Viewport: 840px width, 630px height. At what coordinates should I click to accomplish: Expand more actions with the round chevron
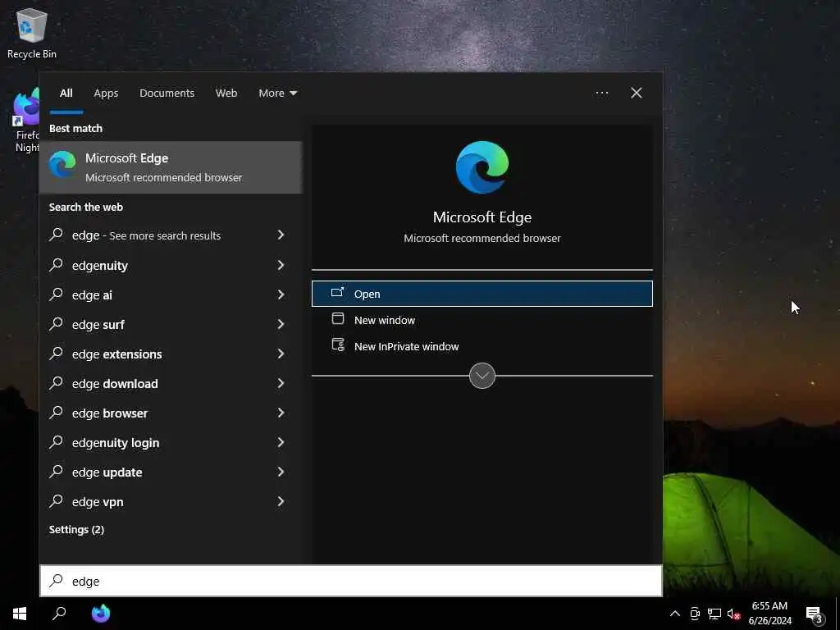[x=482, y=376]
